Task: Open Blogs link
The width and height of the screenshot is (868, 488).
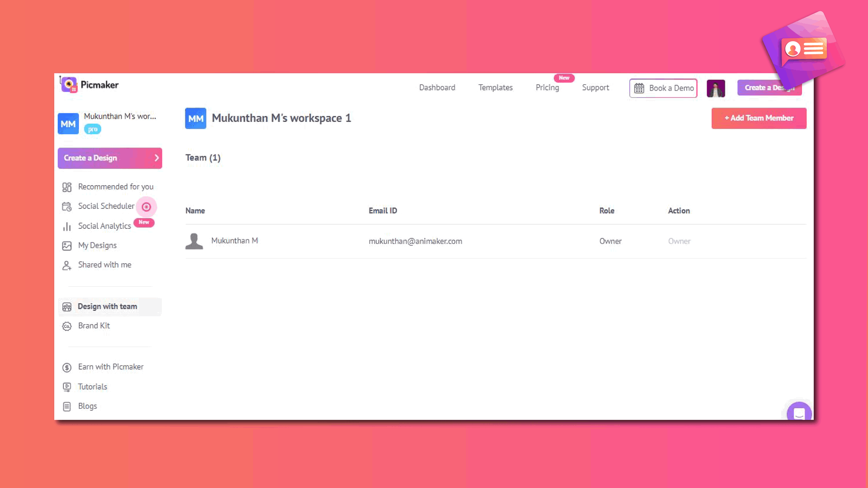Action: pyautogui.click(x=87, y=406)
